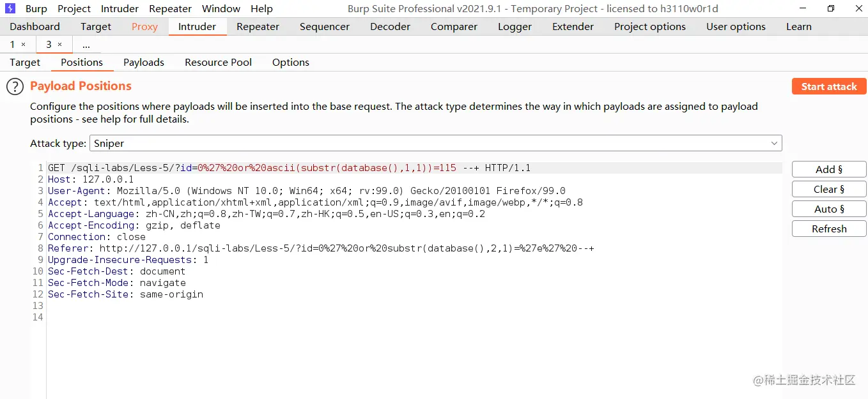Switch to the top-level Repeater tab
This screenshot has height=399, width=868.
tap(258, 27)
